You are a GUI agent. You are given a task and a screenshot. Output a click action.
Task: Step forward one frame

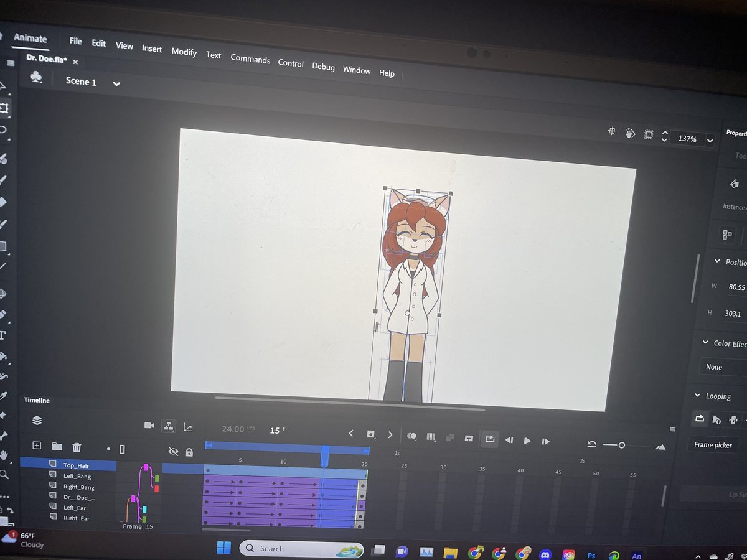(x=545, y=441)
